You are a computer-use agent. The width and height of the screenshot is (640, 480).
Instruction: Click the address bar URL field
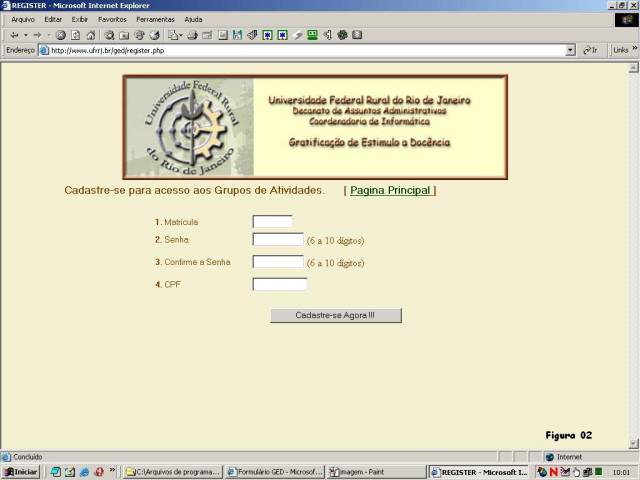pyautogui.click(x=306, y=51)
